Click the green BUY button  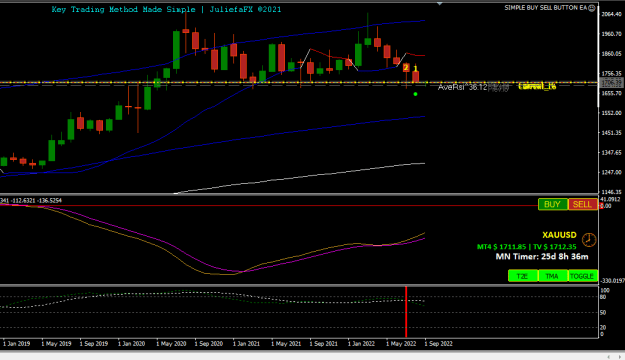tap(552, 205)
